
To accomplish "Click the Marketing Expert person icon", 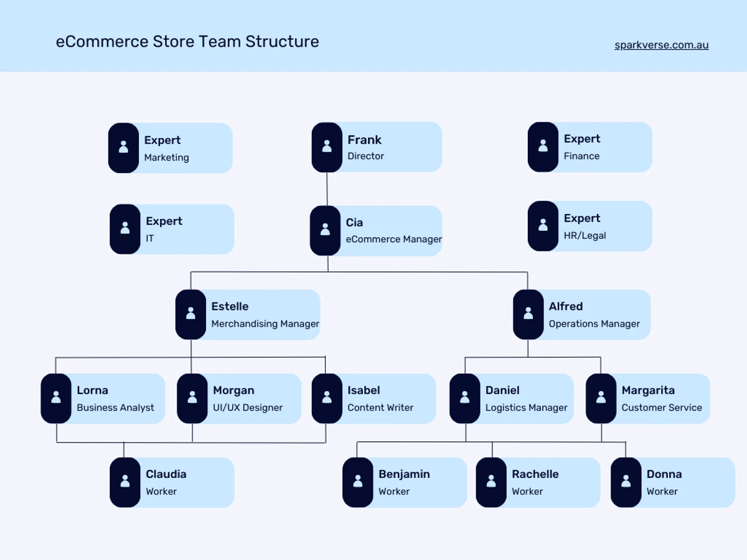I will pyautogui.click(x=123, y=148).
